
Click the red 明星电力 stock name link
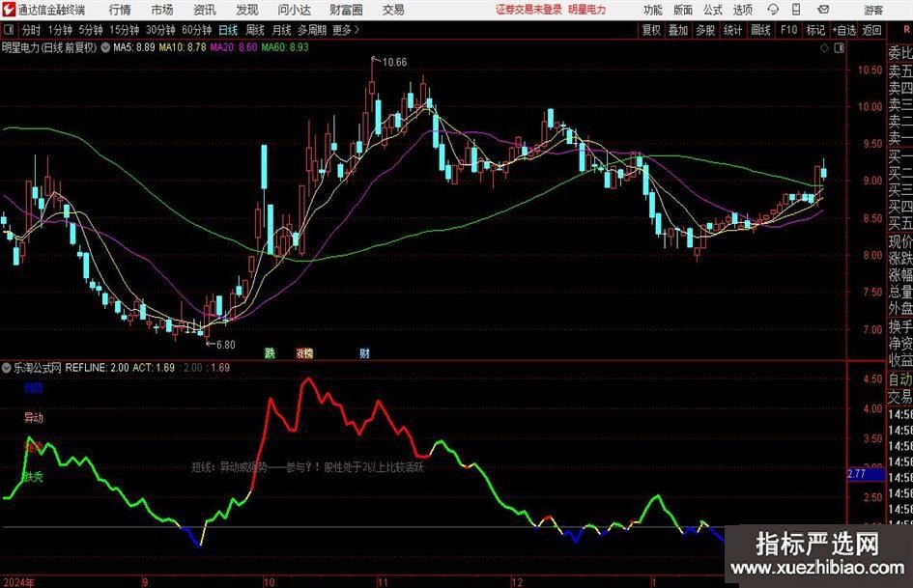click(587, 10)
